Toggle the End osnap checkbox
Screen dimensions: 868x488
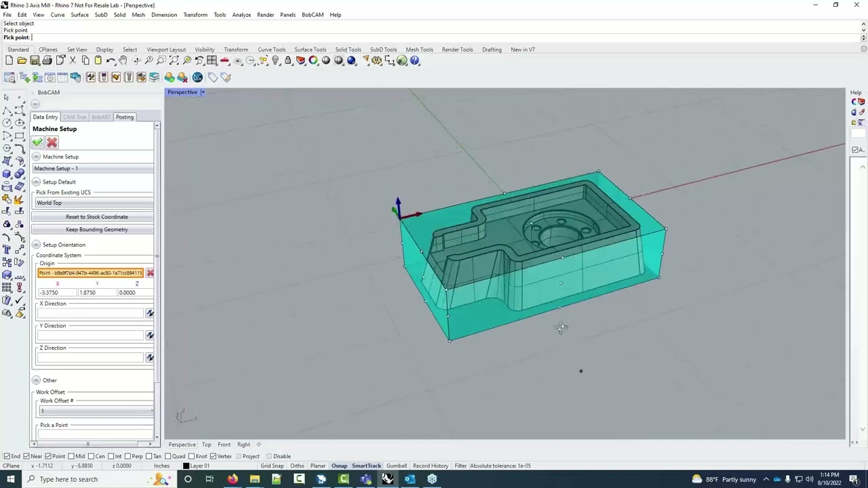(7, 456)
